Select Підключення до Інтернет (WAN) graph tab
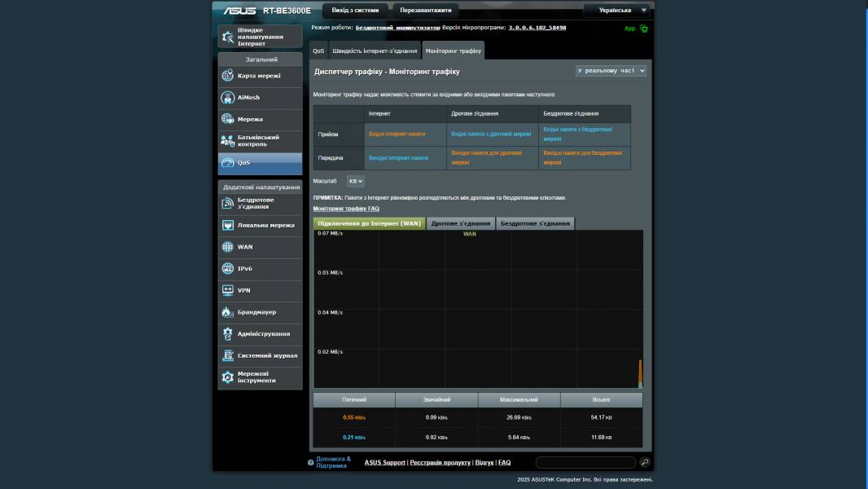This screenshot has width=868, height=489. pyautogui.click(x=369, y=223)
